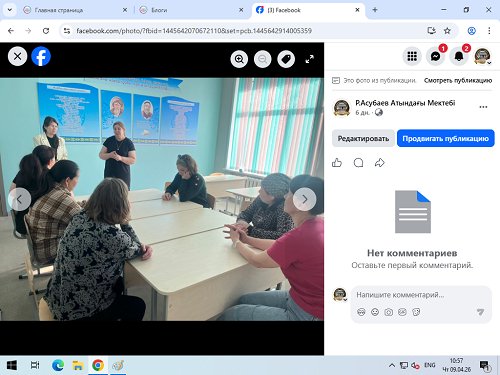
Task: Focus the 'Напишите комментарий' field
Action: [x=421, y=295]
